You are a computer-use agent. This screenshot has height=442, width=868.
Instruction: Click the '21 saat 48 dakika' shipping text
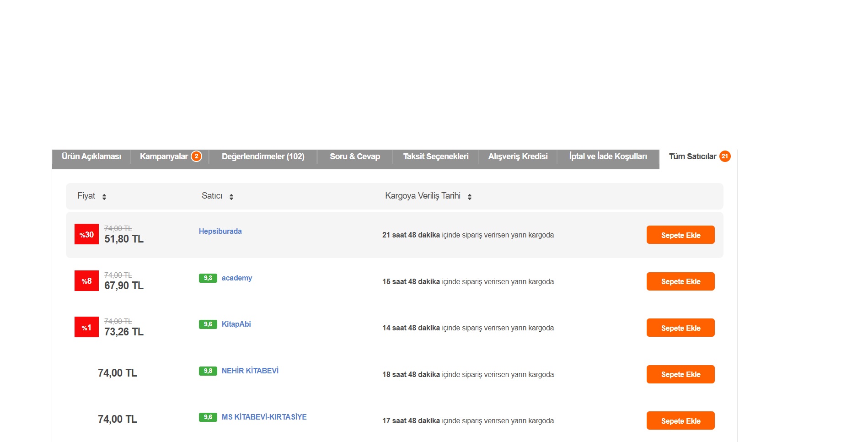(411, 235)
